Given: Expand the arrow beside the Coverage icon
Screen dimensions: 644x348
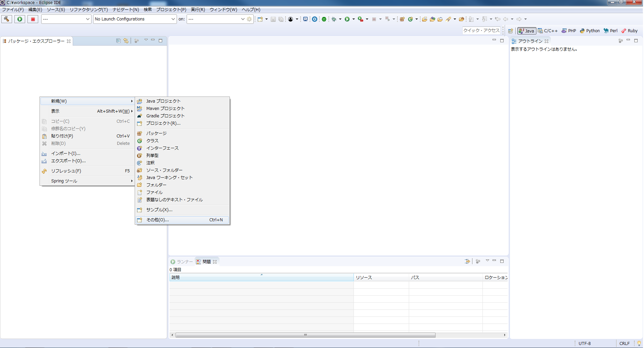Looking at the screenshot, I should click(367, 19).
